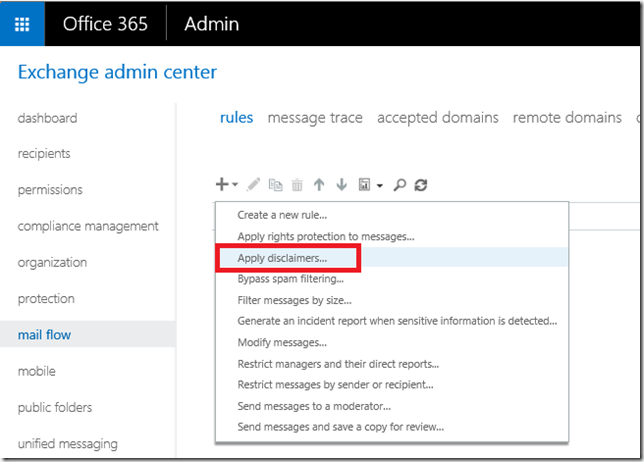Click the magnifier search icon
The image size is (644, 462).
coord(399,185)
